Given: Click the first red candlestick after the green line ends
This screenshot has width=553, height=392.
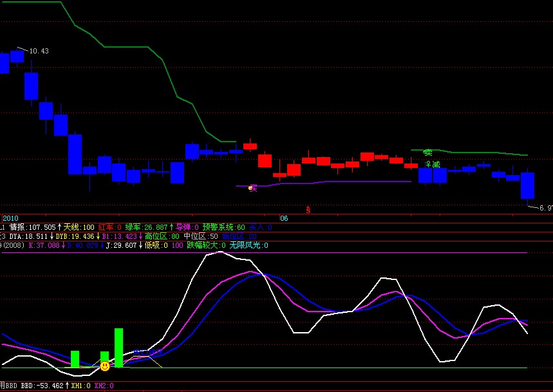Looking at the screenshot, I should [x=250, y=146].
